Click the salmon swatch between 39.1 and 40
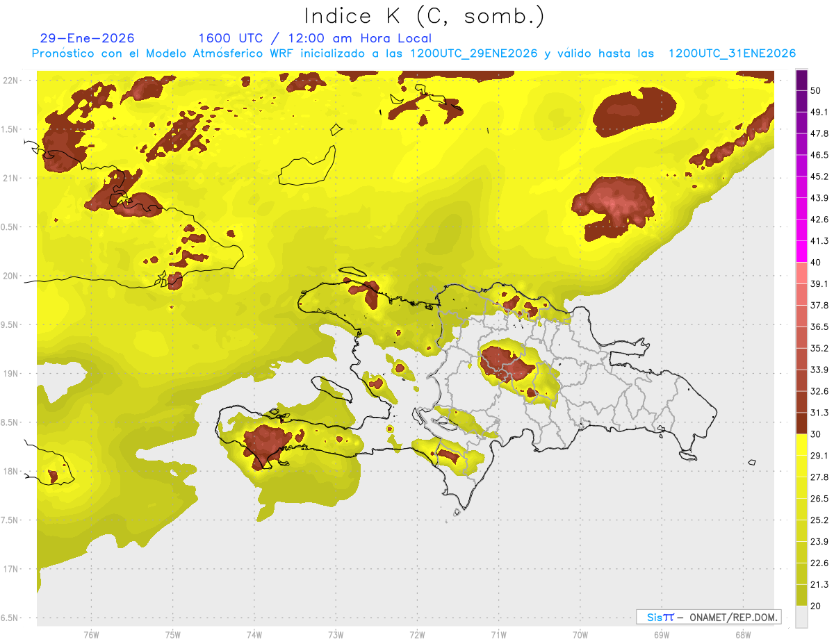 click(x=801, y=273)
